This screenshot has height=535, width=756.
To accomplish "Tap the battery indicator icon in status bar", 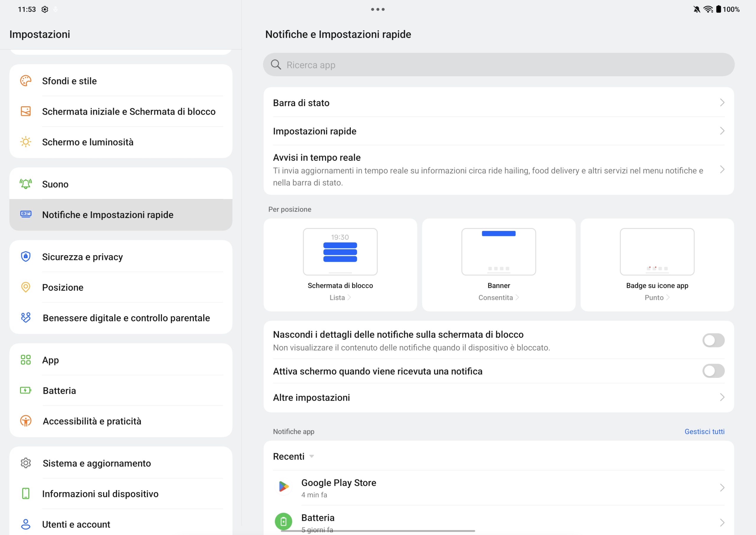I will point(719,9).
